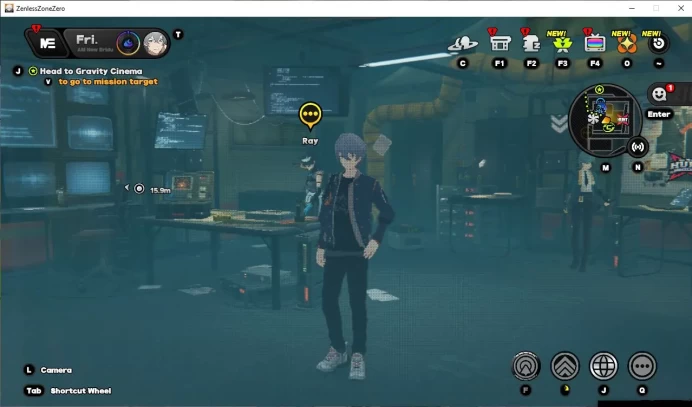Click the Enter key chat label
Viewport: 692px width, 407px height.
pyautogui.click(x=659, y=114)
